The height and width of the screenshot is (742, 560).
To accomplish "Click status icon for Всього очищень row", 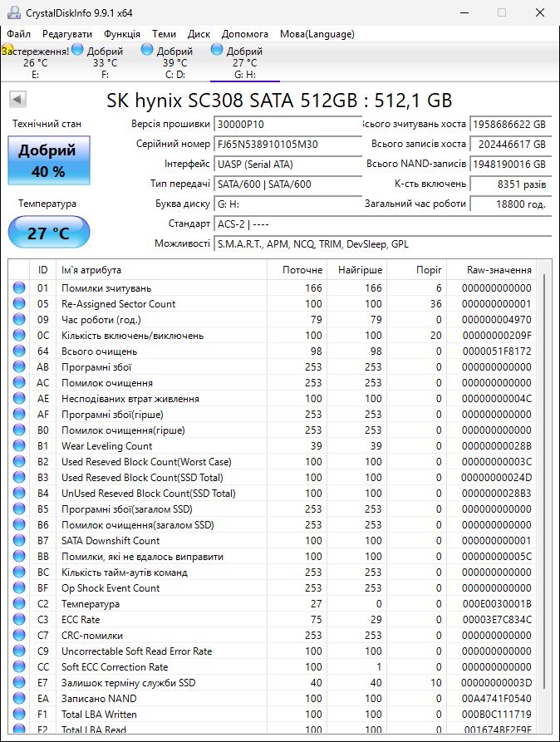I will [x=19, y=351].
